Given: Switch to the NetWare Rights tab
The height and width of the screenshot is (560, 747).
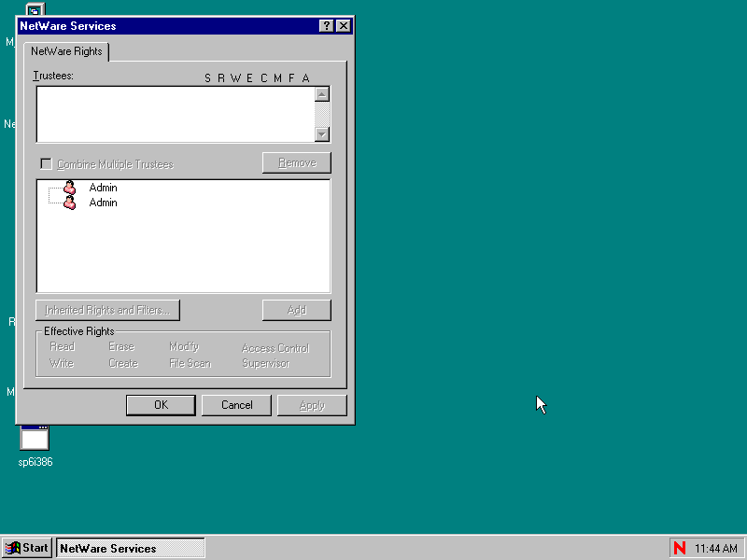Looking at the screenshot, I should [66, 51].
